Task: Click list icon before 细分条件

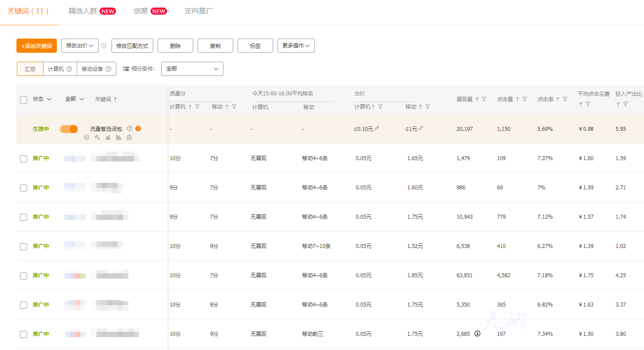Action: point(126,69)
